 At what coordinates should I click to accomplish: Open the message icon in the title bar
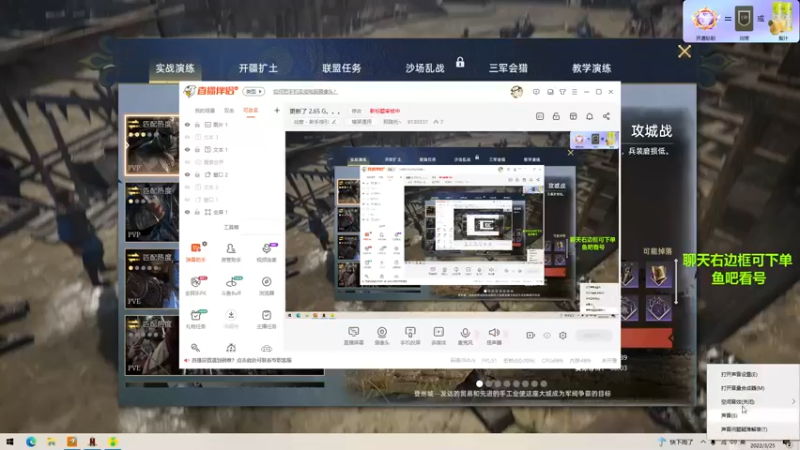coord(536,92)
